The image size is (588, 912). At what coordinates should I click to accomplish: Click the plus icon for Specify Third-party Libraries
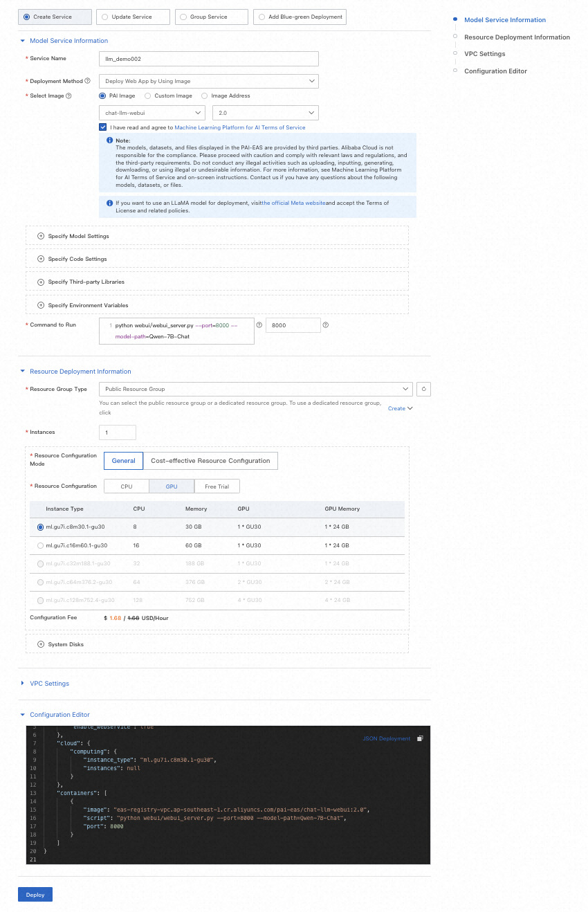40,282
